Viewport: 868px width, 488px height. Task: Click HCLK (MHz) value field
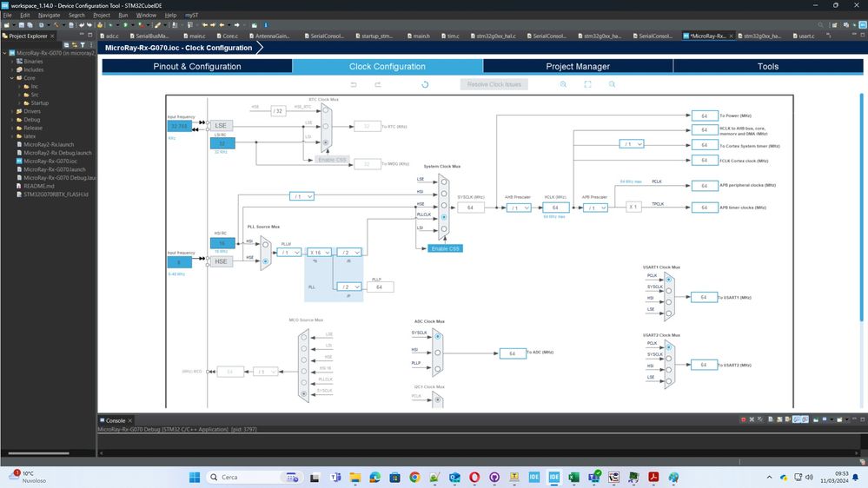555,208
